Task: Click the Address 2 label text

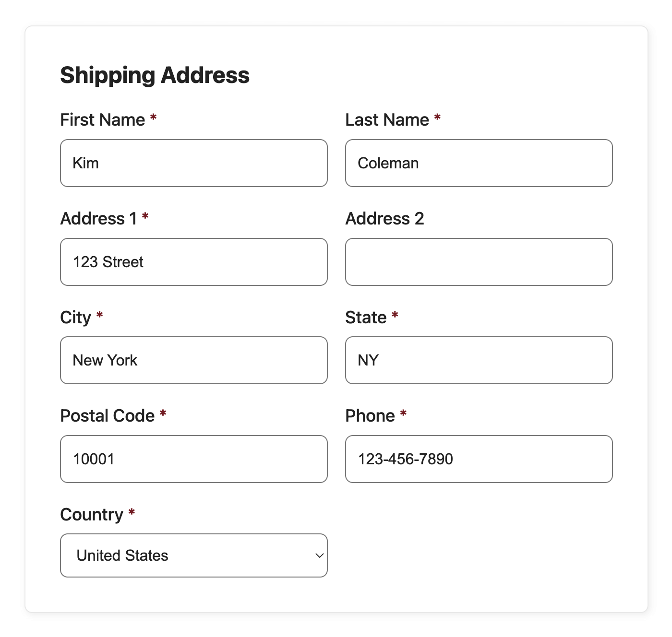Action: 385,219
